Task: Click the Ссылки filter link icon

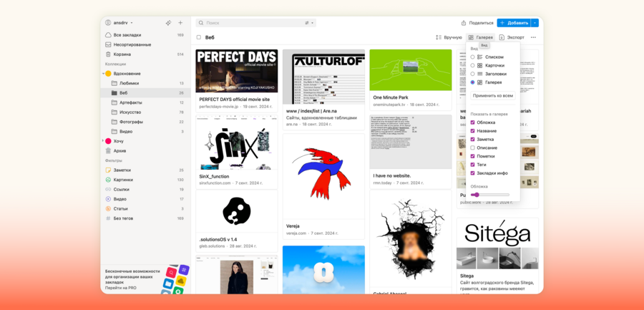Action: click(x=108, y=190)
